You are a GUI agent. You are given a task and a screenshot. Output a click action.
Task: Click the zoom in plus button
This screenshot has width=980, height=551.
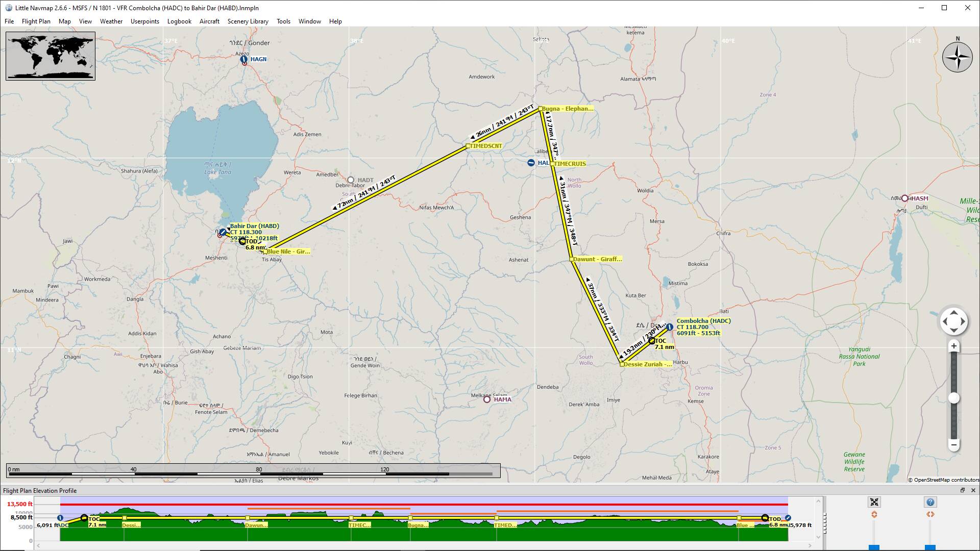tap(953, 346)
